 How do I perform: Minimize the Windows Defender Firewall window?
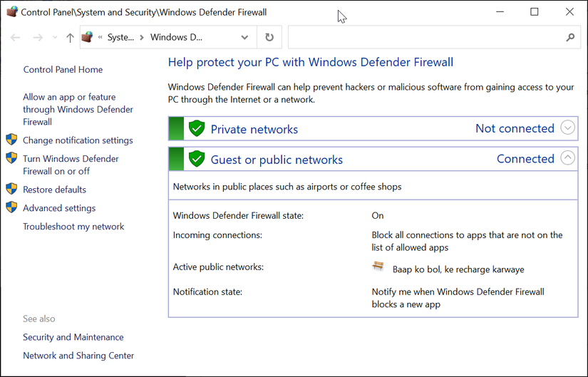500,11
